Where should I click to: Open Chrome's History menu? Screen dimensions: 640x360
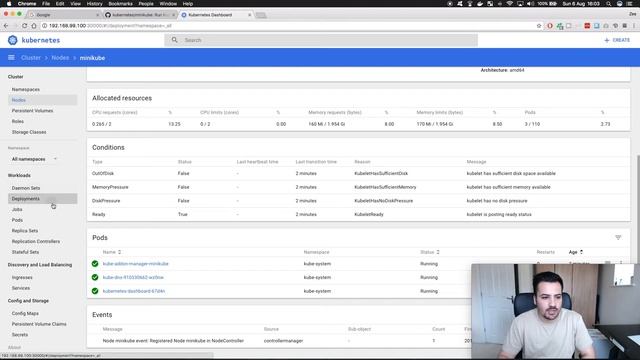click(94, 4)
